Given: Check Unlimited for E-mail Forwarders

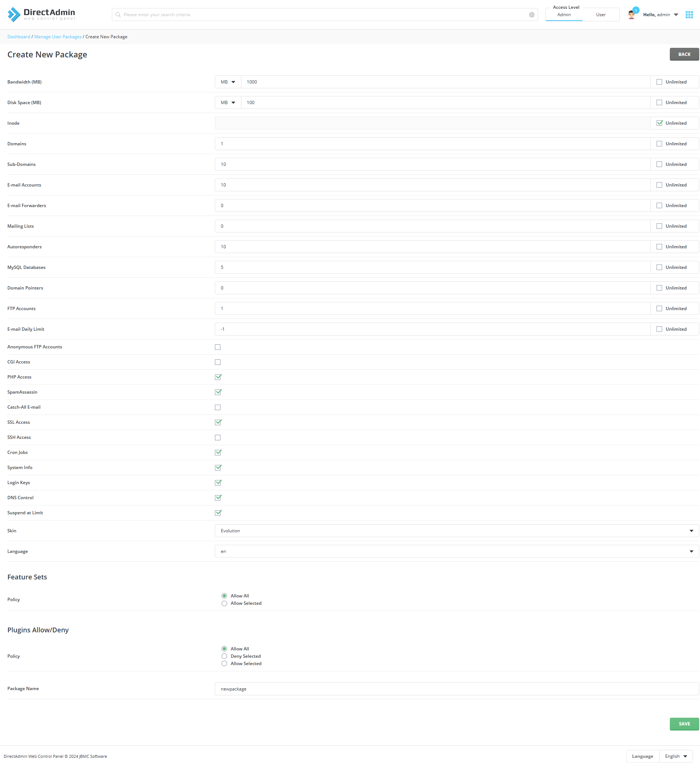Looking at the screenshot, I should point(659,205).
